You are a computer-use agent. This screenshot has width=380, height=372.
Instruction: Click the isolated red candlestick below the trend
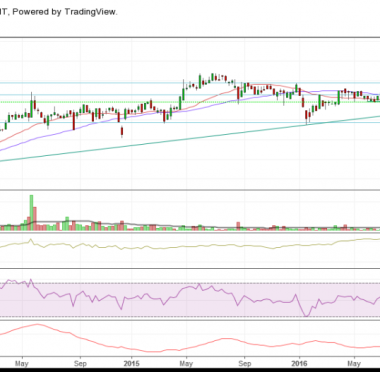122,132
